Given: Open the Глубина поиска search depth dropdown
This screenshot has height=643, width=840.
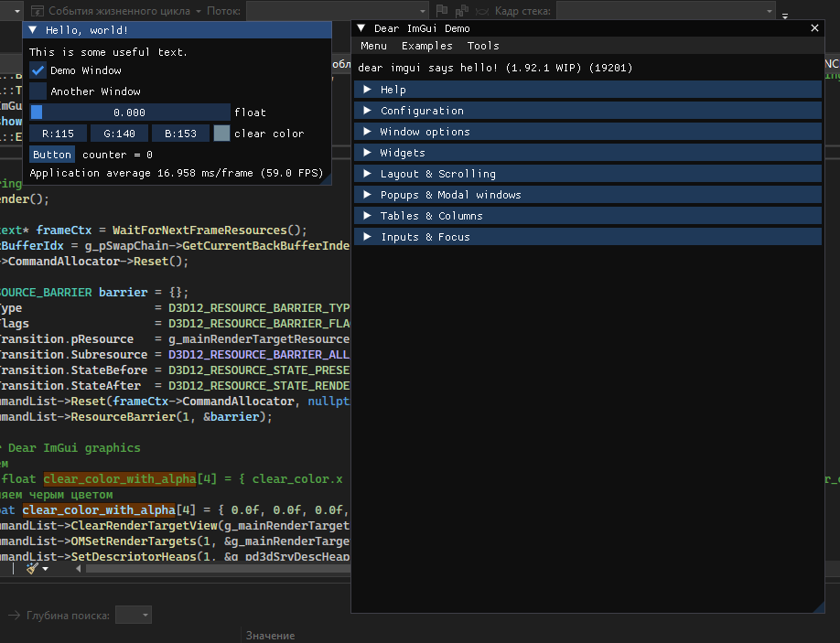Looking at the screenshot, I should (134, 616).
